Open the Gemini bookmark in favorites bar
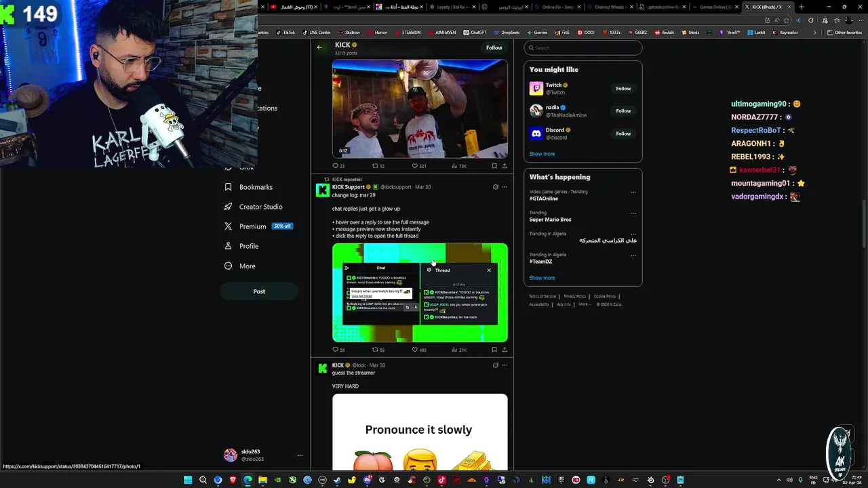Viewport: 868px width, 488px height. click(537, 33)
